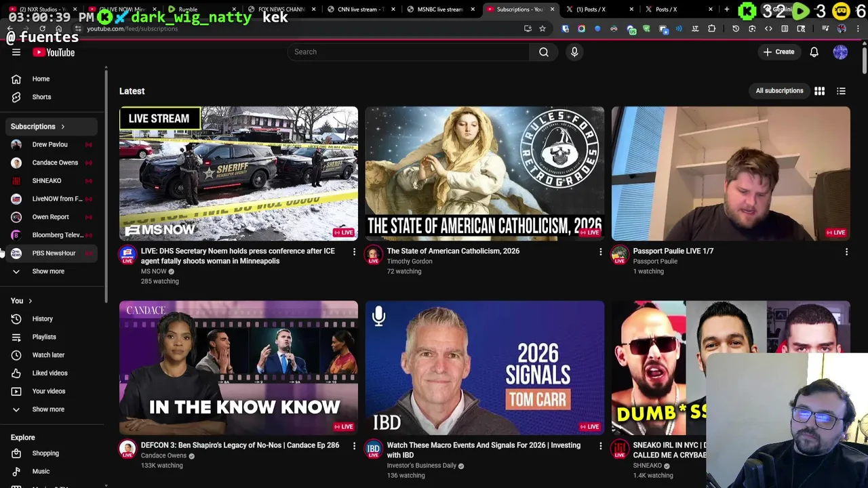868x488 pixels.
Task: Open options for State of American Catholicism video
Action: coord(600,252)
